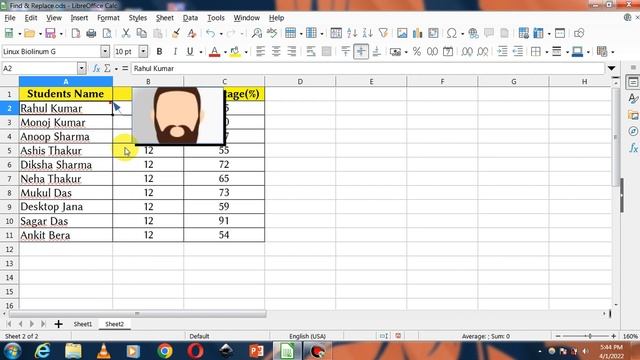
Task: Click the Format as Percent icon
Action: point(417,51)
